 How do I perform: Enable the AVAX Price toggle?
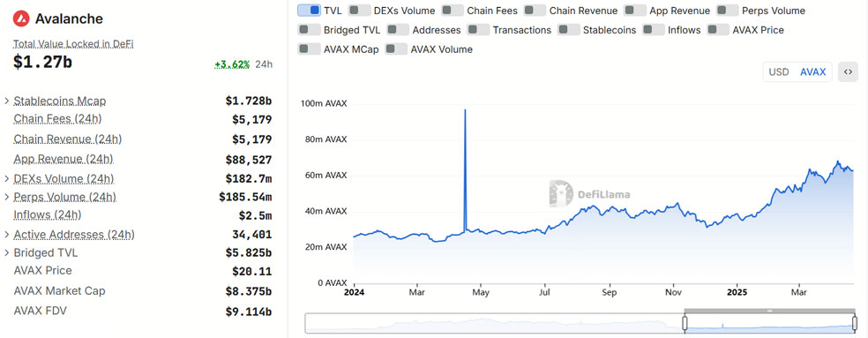click(x=719, y=30)
